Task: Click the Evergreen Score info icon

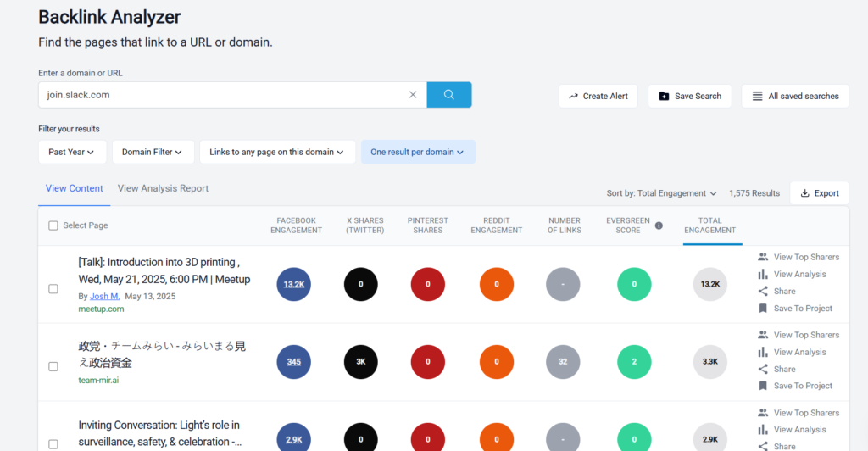Action: [659, 225]
